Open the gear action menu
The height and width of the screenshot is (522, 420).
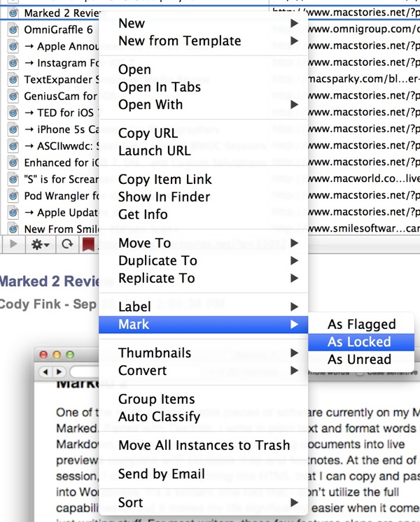tap(41, 245)
